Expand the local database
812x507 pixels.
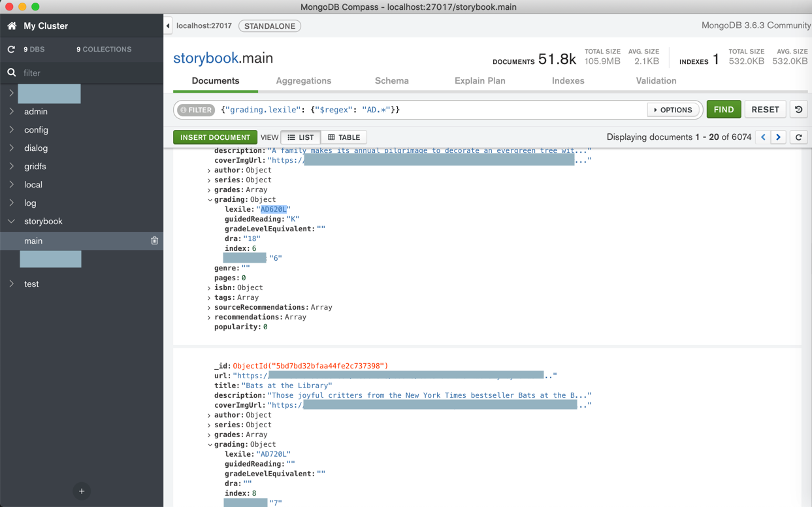pyautogui.click(x=11, y=185)
